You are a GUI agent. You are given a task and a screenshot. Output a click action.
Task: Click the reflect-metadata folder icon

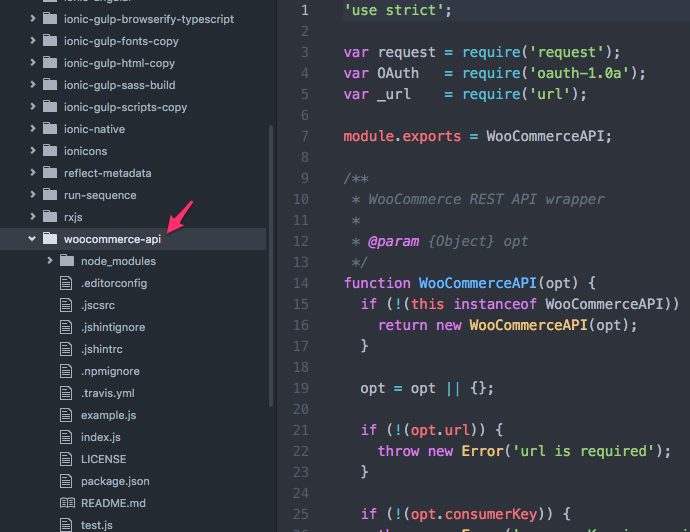[x=50, y=172]
